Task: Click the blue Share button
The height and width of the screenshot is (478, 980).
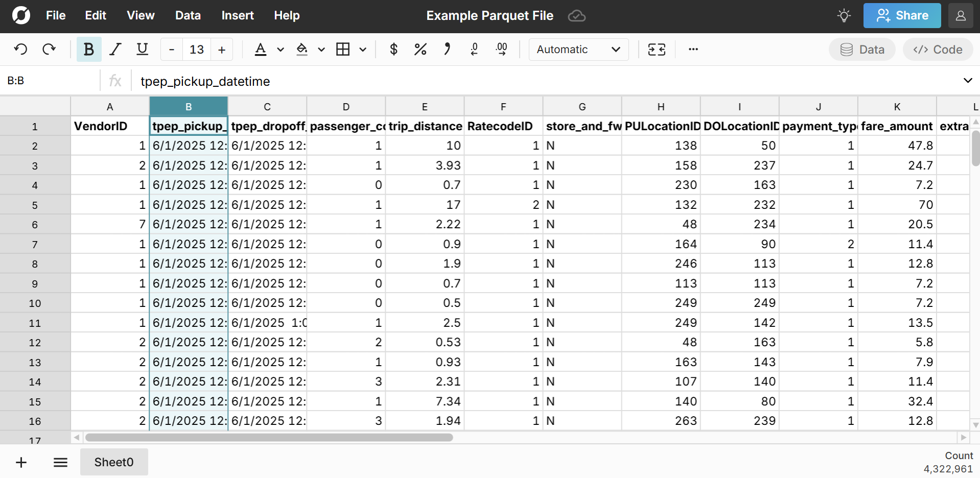Action: tap(902, 15)
